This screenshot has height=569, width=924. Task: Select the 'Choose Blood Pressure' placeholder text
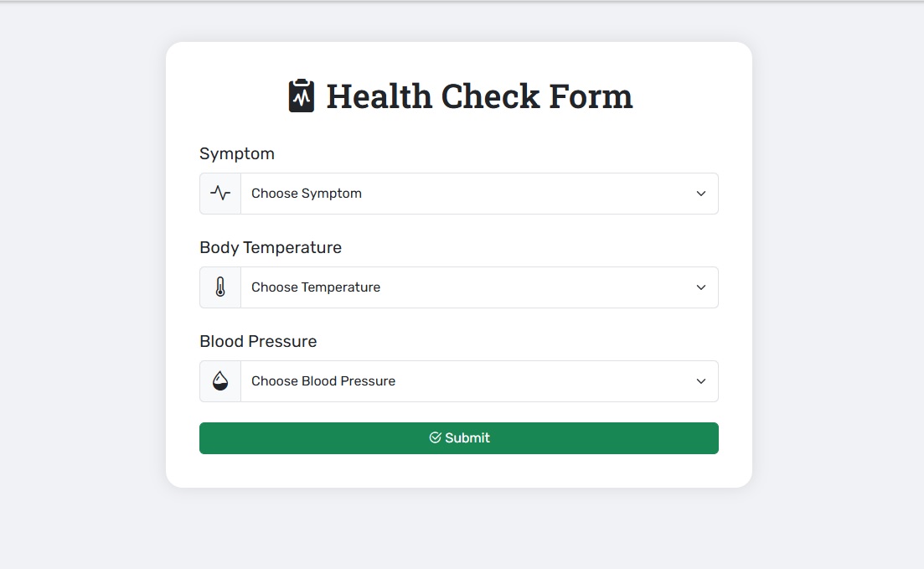click(323, 381)
